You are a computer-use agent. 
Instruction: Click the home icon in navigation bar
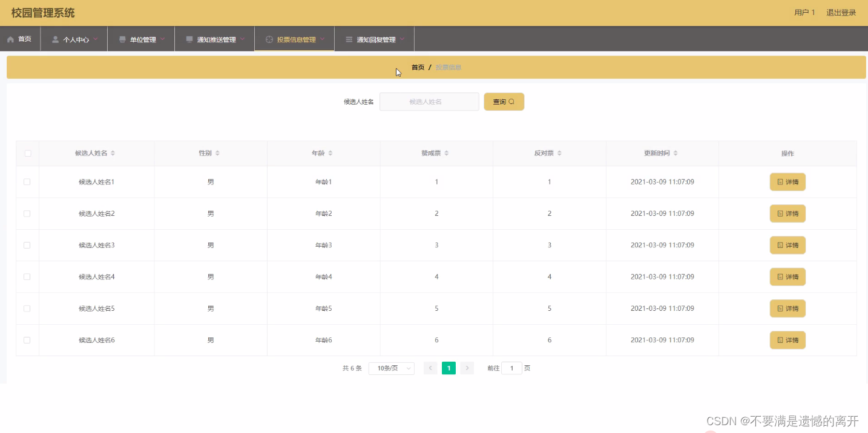(10, 39)
